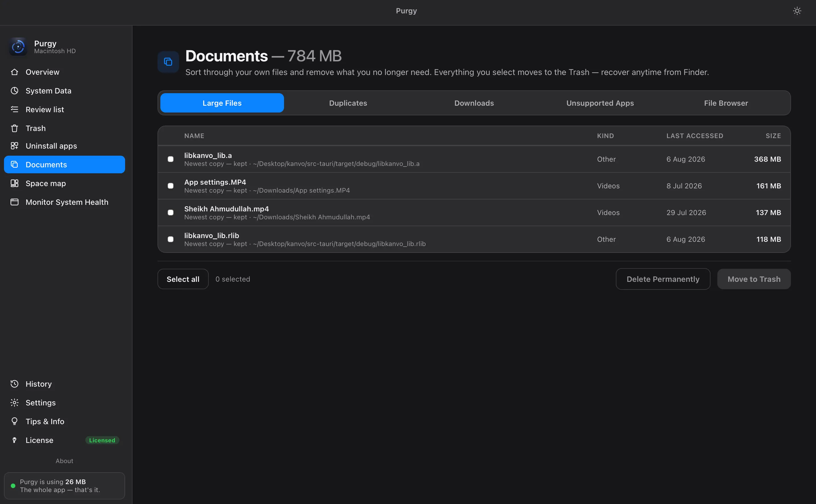
Task: Open the Downloads tab
Action: 474,103
